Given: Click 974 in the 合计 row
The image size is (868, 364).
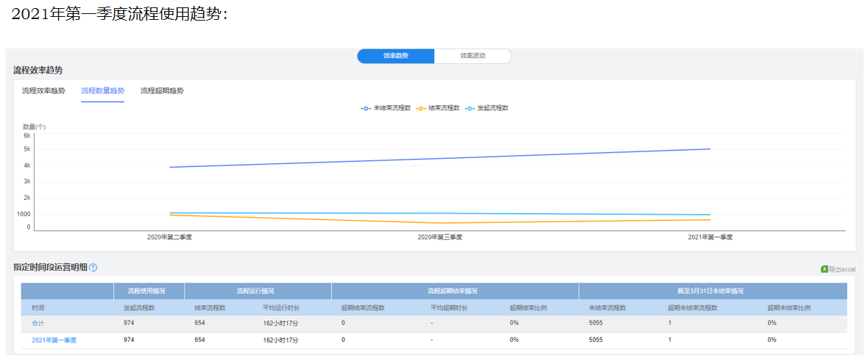Looking at the screenshot, I should pyautogui.click(x=129, y=323).
